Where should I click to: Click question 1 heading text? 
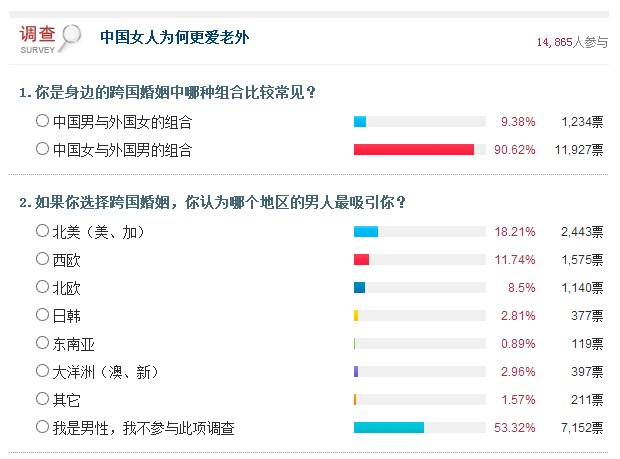point(167,93)
